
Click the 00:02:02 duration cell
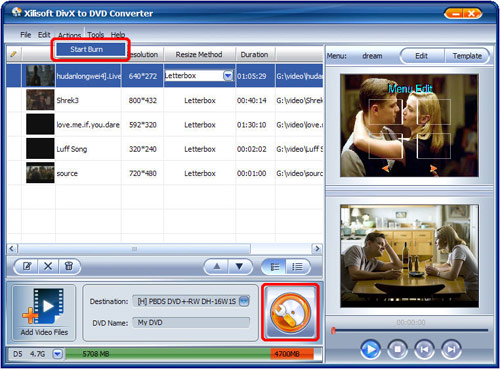[x=252, y=149]
